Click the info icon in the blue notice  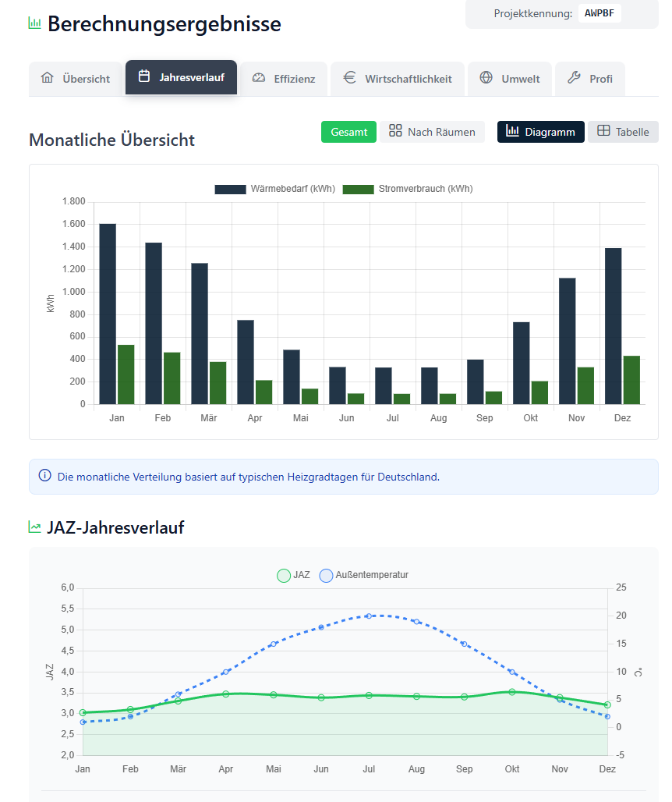pos(44,476)
